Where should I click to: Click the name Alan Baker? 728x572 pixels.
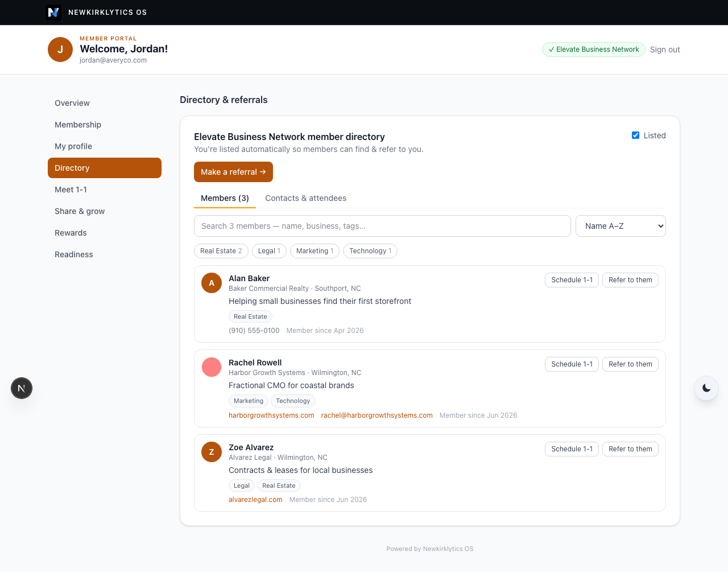[x=249, y=278]
